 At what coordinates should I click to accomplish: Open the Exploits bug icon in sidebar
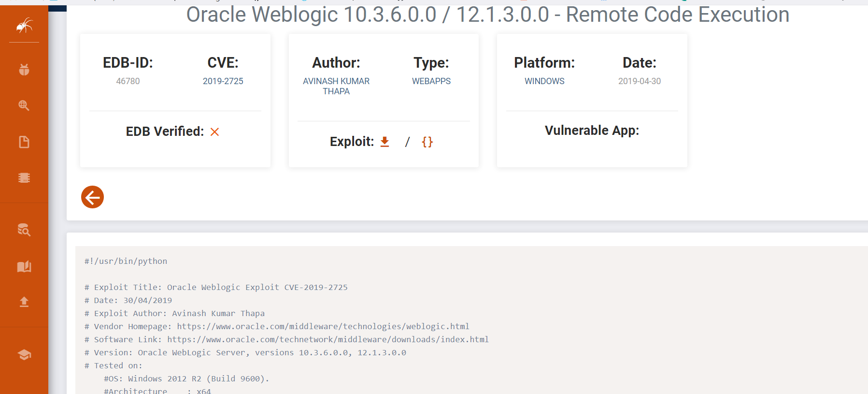tap(24, 70)
